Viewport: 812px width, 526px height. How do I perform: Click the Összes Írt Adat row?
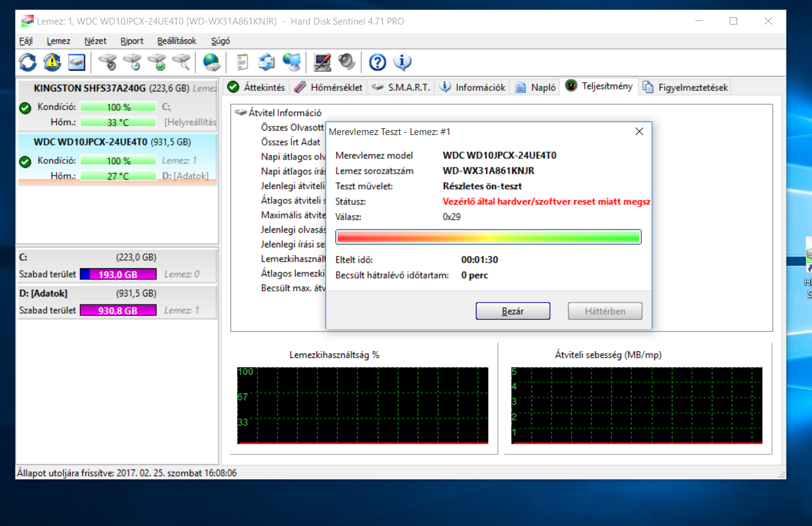pos(291,142)
